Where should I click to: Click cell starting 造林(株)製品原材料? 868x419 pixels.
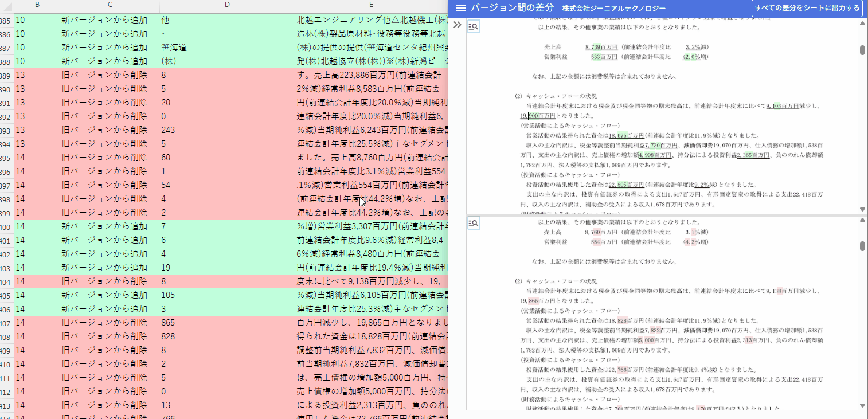pyautogui.click(x=371, y=34)
